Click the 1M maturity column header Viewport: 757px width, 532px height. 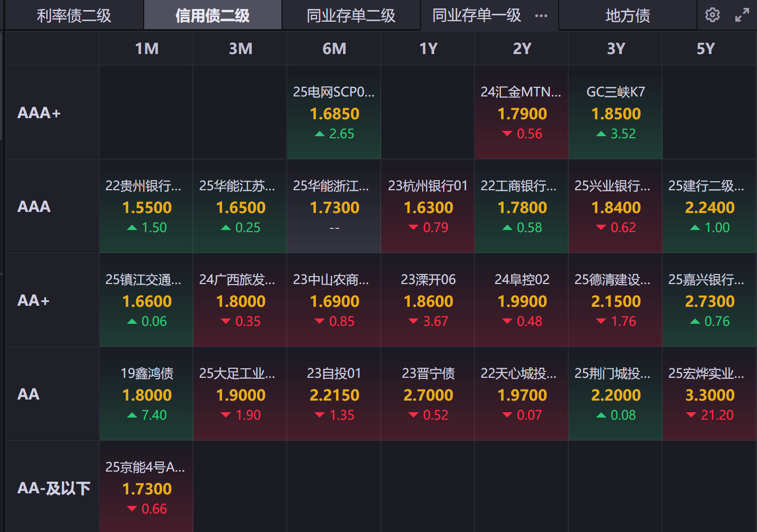(147, 49)
